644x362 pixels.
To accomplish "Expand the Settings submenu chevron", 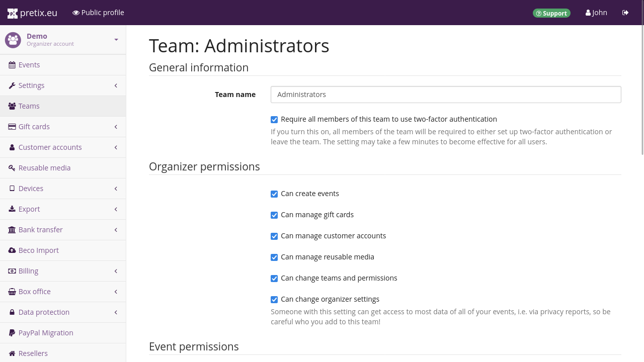I will pos(116,85).
